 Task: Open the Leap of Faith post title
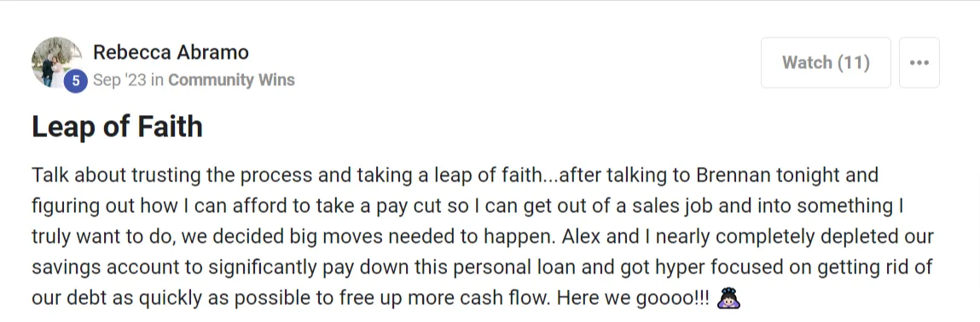pos(118,127)
